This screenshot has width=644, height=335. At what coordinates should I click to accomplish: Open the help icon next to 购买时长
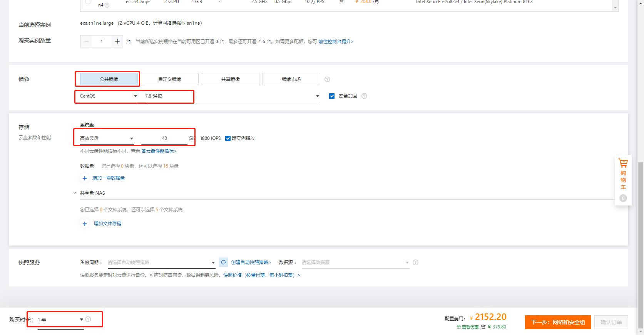coord(88,319)
